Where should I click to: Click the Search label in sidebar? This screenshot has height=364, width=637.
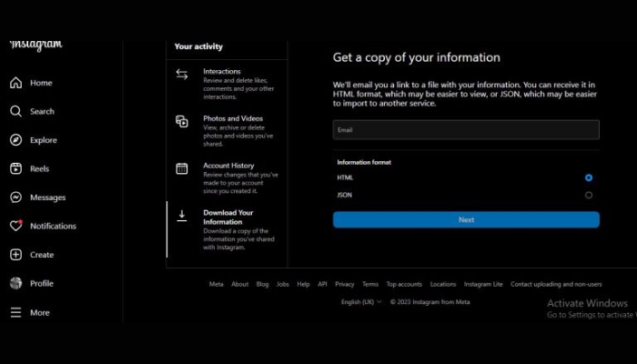tap(42, 111)
